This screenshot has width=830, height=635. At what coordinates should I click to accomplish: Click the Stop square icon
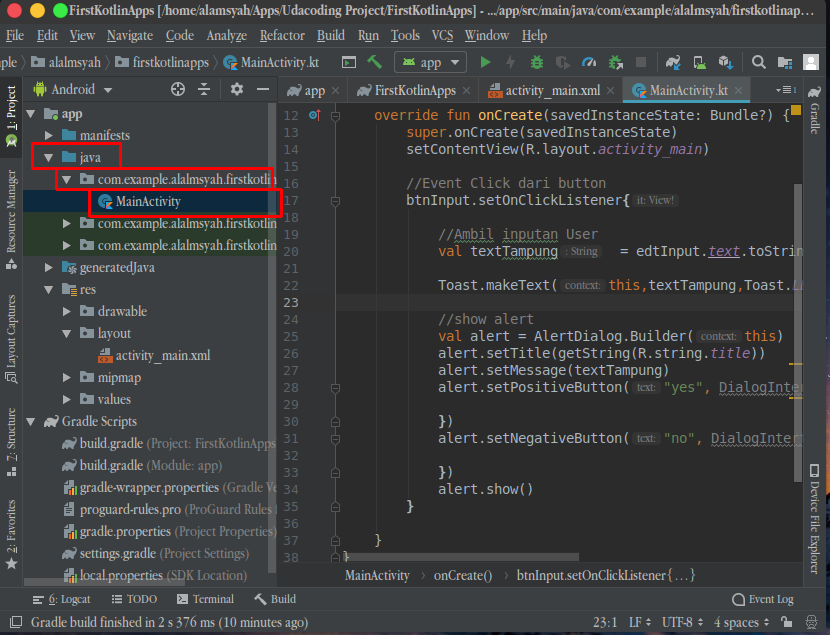pos(640,62)
